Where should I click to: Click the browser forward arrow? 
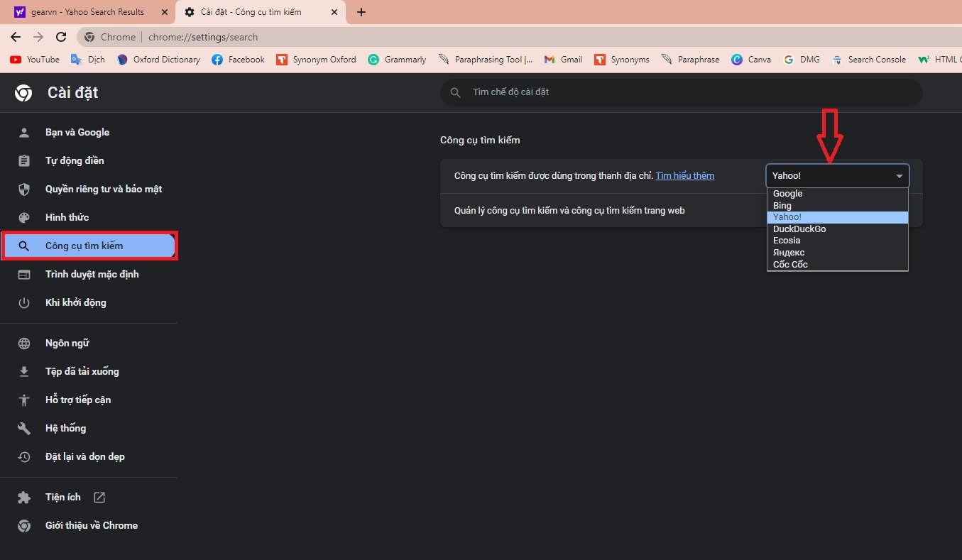coord(38,37)
